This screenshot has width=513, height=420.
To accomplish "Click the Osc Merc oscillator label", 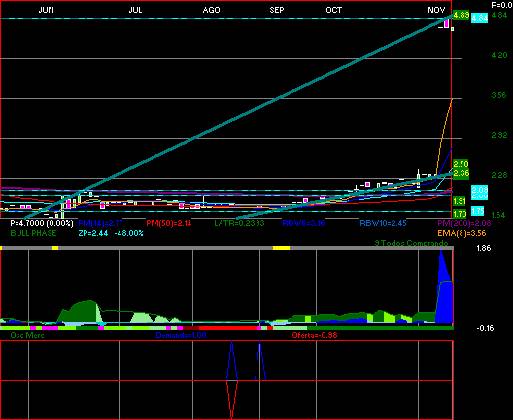I will coord(27,335).
